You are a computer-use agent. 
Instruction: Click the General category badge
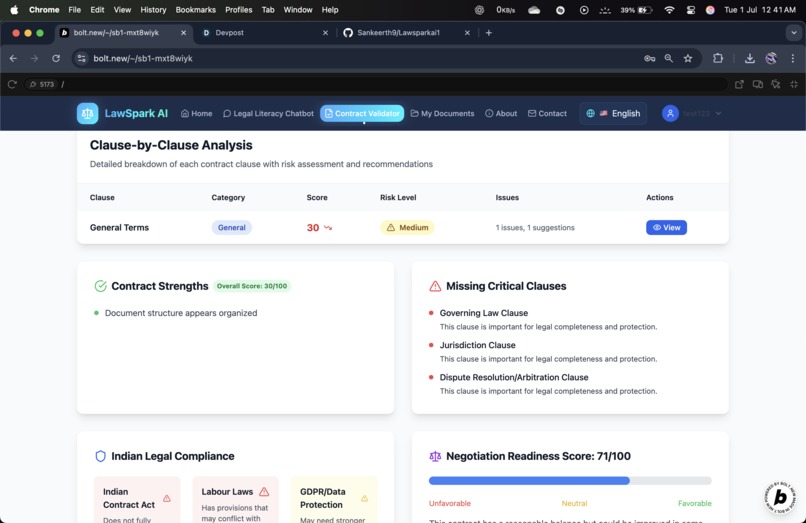231,227
